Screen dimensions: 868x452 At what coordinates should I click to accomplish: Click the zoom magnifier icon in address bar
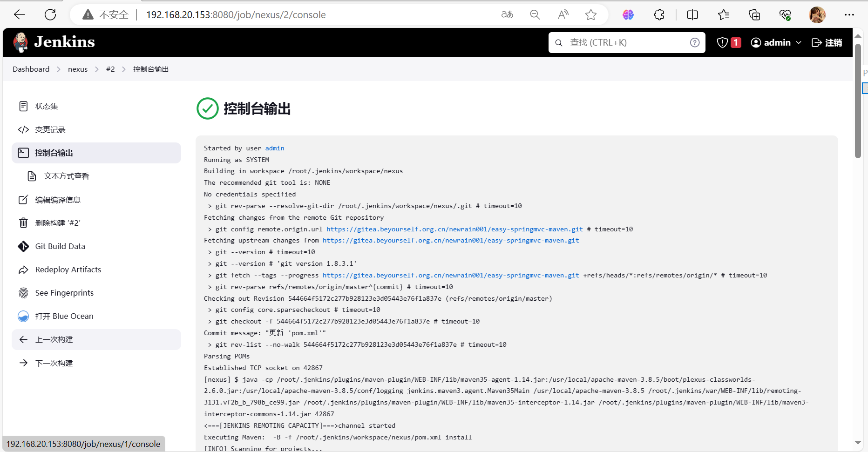(535, 14)
